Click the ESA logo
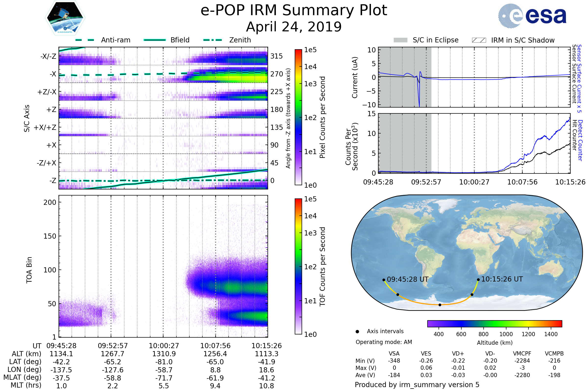The image size is (588, 392). 532,16
